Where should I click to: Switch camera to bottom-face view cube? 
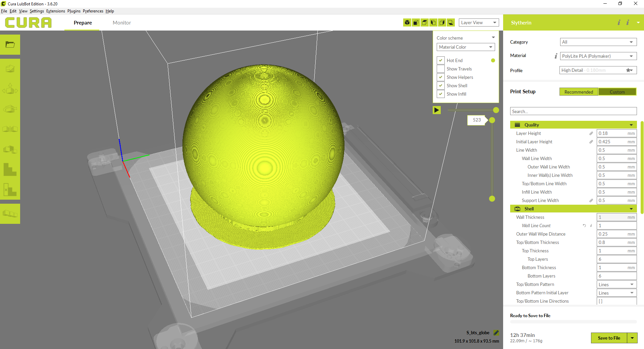point(451,22)
